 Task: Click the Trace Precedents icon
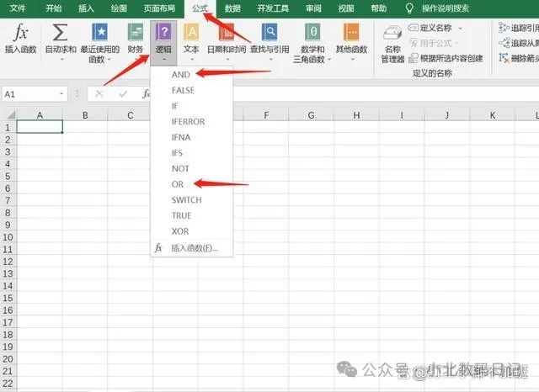tap(504, 28)
